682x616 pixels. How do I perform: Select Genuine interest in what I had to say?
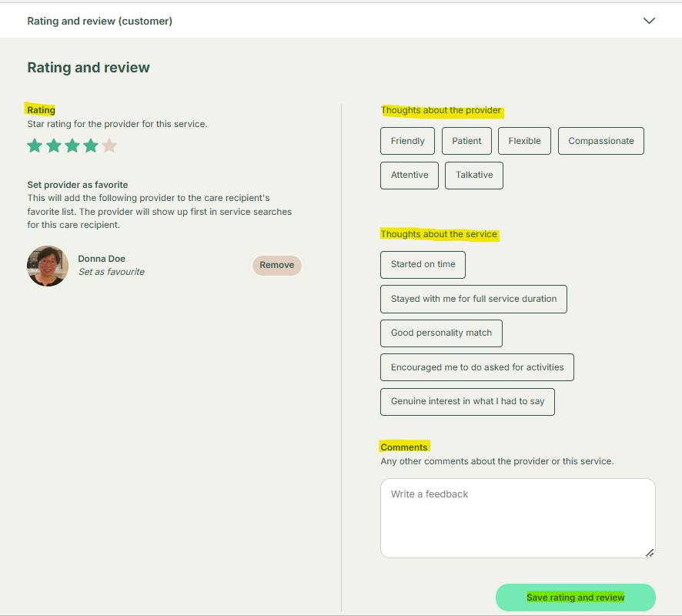point(467,401)
